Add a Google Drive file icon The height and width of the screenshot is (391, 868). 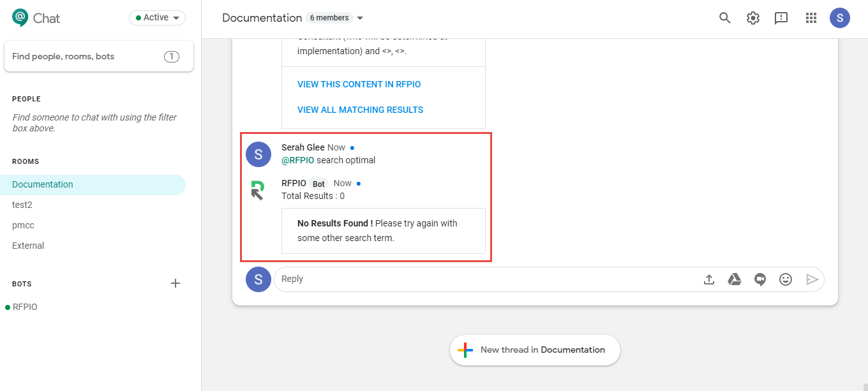[x=735, y=279]
